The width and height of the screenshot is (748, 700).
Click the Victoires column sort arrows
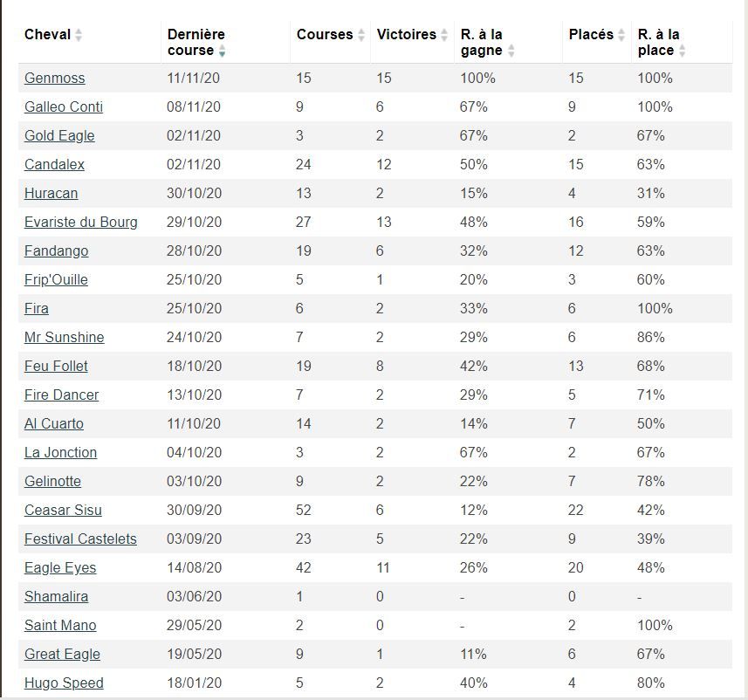click(x=444, y=35)
